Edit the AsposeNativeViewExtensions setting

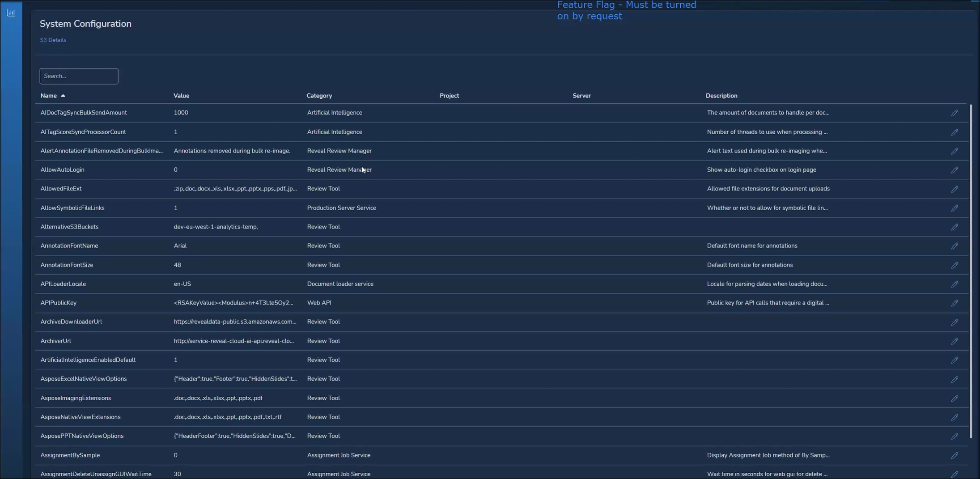tap(955, 417)
